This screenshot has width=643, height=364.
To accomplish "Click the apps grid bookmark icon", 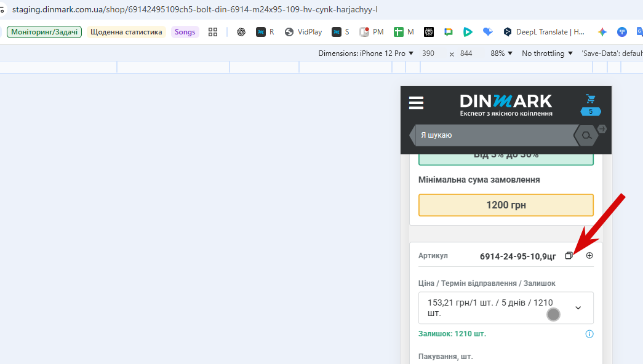I will click(x=213, y=32).
